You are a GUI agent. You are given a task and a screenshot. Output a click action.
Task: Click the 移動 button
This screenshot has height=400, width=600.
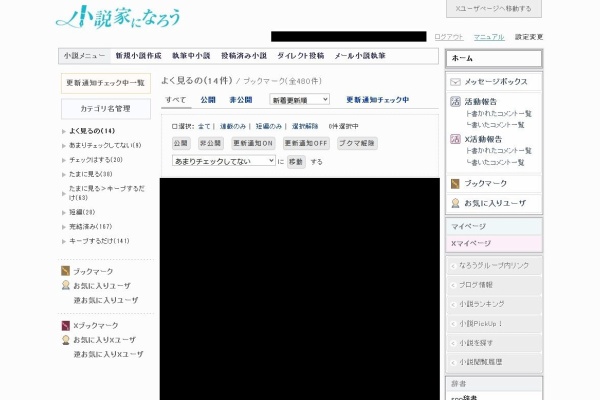[x=296, y=162]
